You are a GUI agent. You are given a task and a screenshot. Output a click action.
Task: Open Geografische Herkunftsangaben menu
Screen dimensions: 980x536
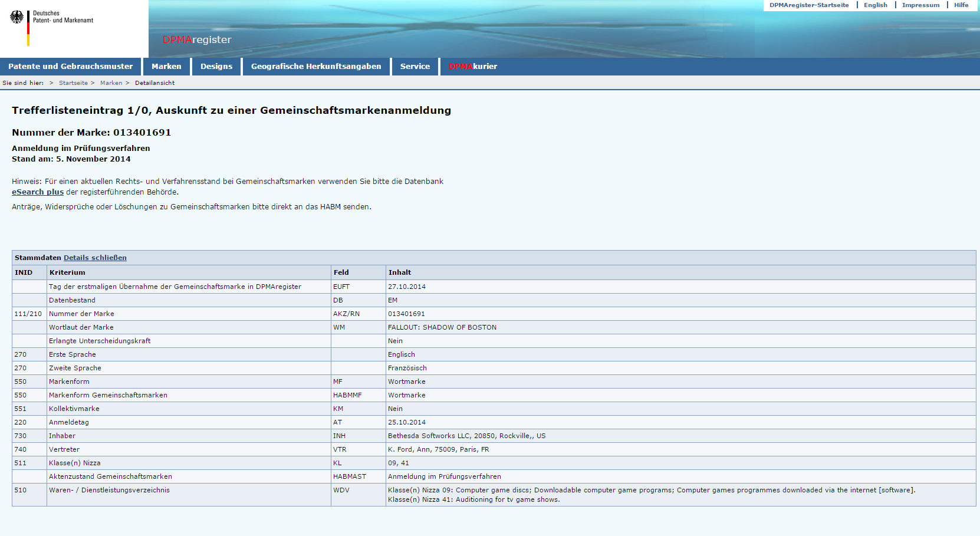coord(316,67)
